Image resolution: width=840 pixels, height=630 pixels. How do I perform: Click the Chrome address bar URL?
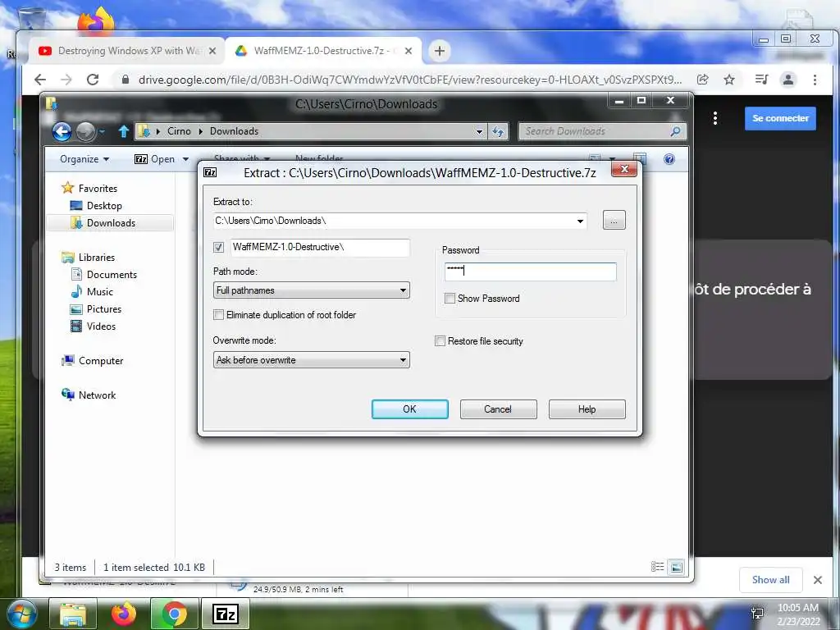[410, 80]
